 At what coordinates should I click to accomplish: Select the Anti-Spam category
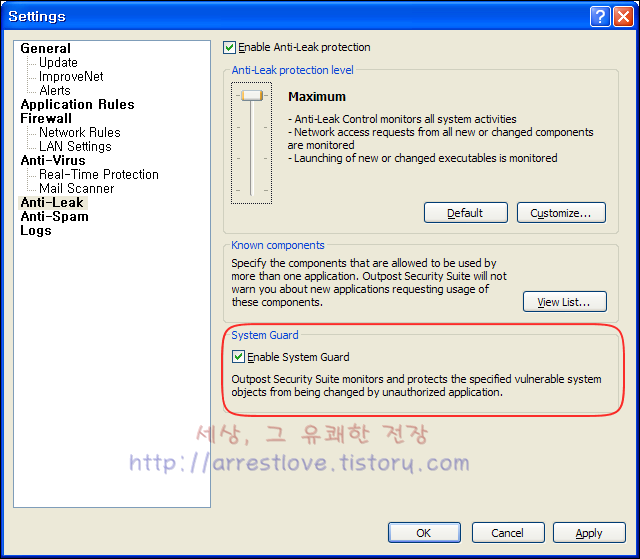click(54, 216)
